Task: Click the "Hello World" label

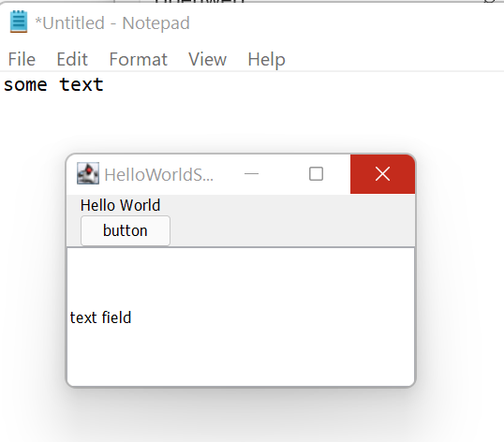Action: pyautogui.click(x=120, y=205)
